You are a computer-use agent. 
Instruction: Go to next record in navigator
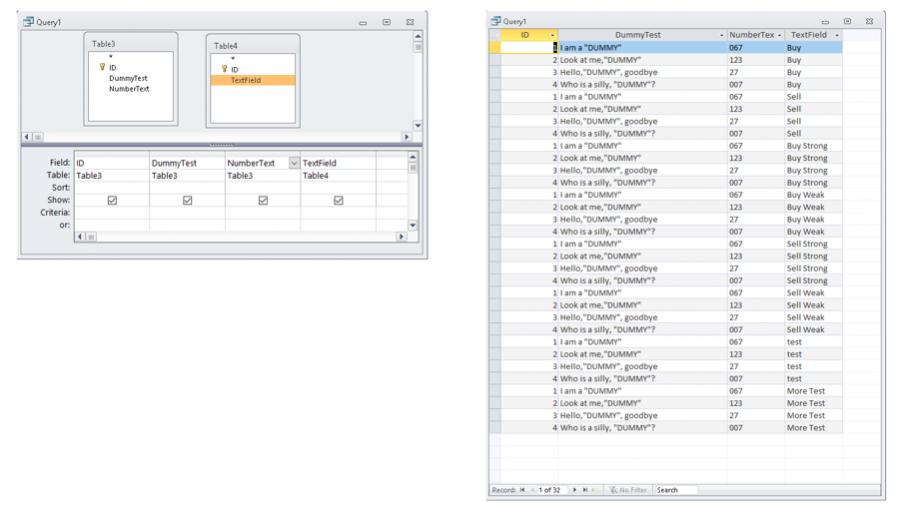[574, 490]
